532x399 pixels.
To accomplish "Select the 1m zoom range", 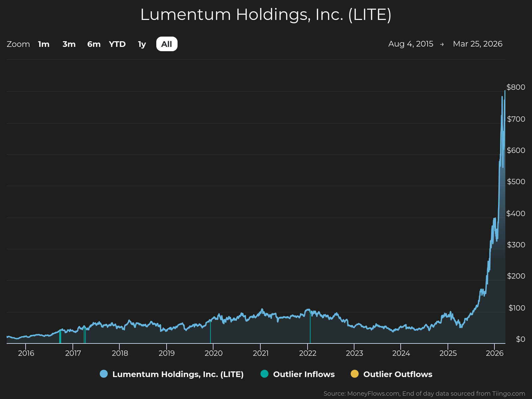I will (x=44, y=44).
